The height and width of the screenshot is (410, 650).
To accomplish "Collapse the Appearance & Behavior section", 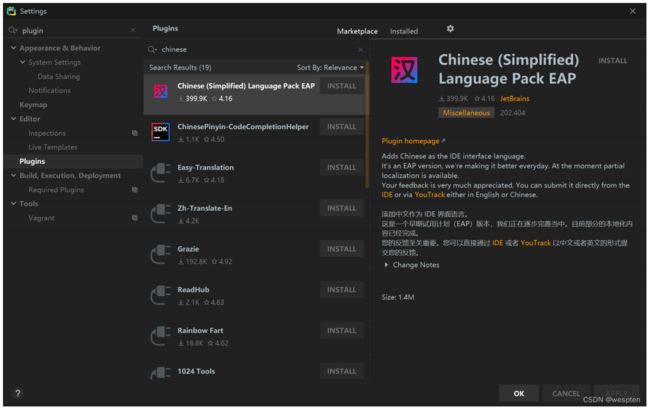I will coord(14,48).
